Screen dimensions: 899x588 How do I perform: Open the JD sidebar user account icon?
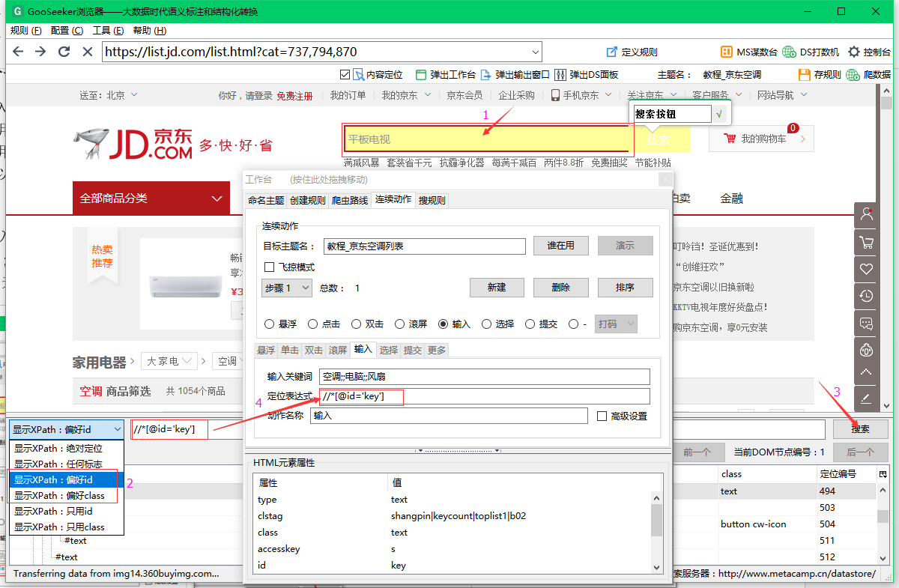866,214
